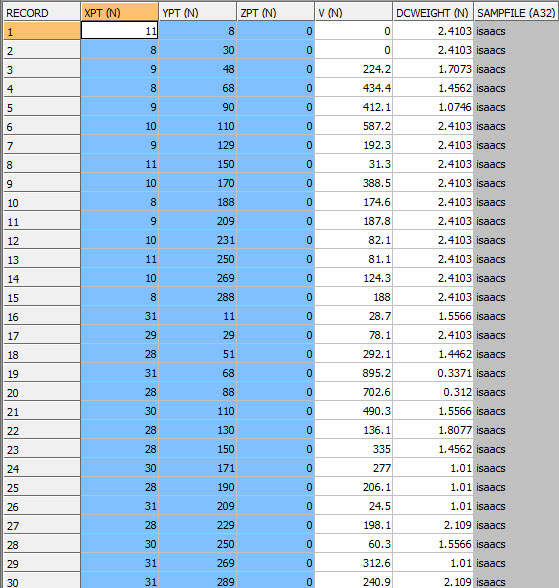
Task: Select the V (N) column header
Action: click(354, 13)
